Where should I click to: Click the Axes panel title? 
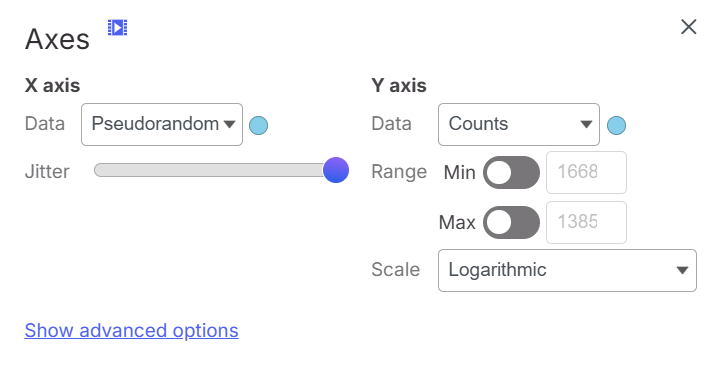tap(57, 40)
